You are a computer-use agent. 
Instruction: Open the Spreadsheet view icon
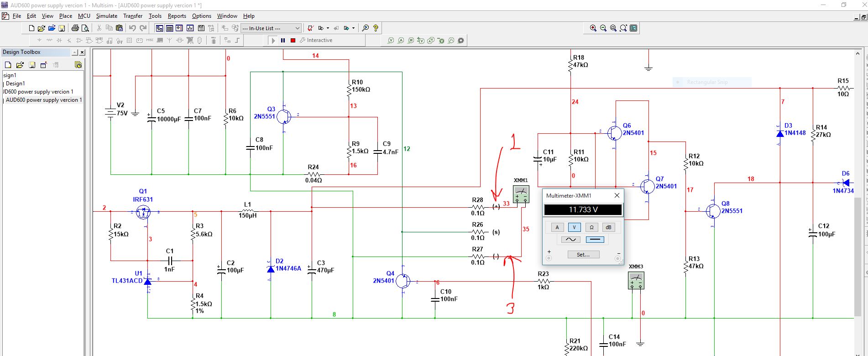(x=169, y=28)
